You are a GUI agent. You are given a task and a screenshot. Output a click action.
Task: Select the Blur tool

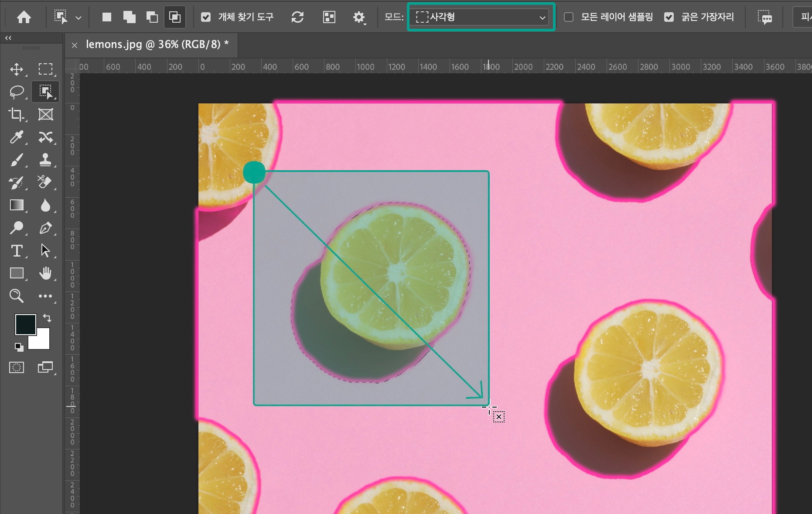tap(45, 205)
